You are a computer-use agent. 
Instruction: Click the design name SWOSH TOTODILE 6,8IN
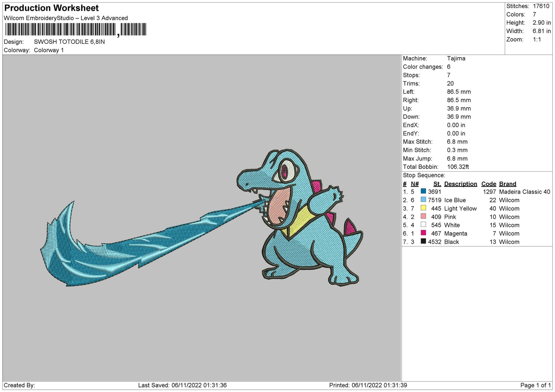(x=69, y=42)
